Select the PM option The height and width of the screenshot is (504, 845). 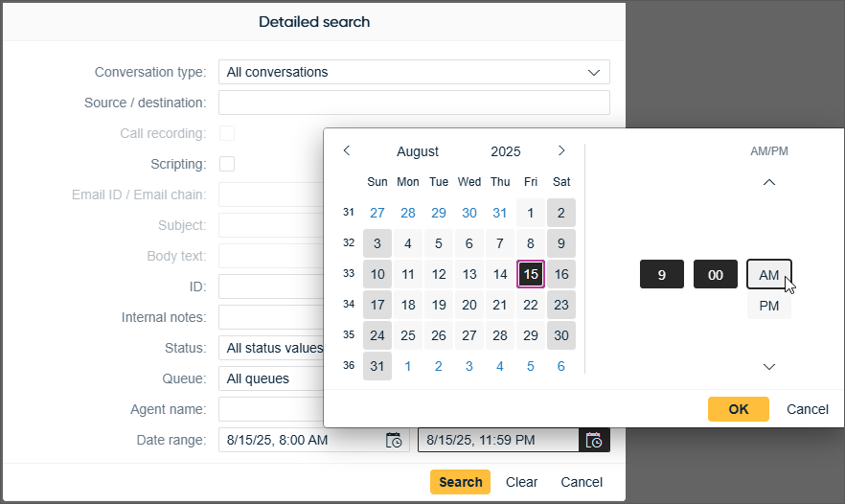click(768, 306)
